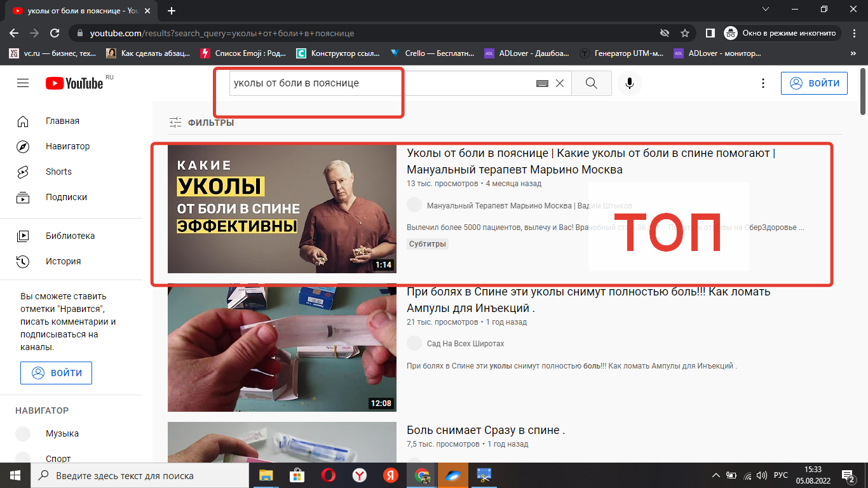The height and width of the screenshot is (488, 868).
Task: Open Windows Start menu
Action: click(15, 475)
